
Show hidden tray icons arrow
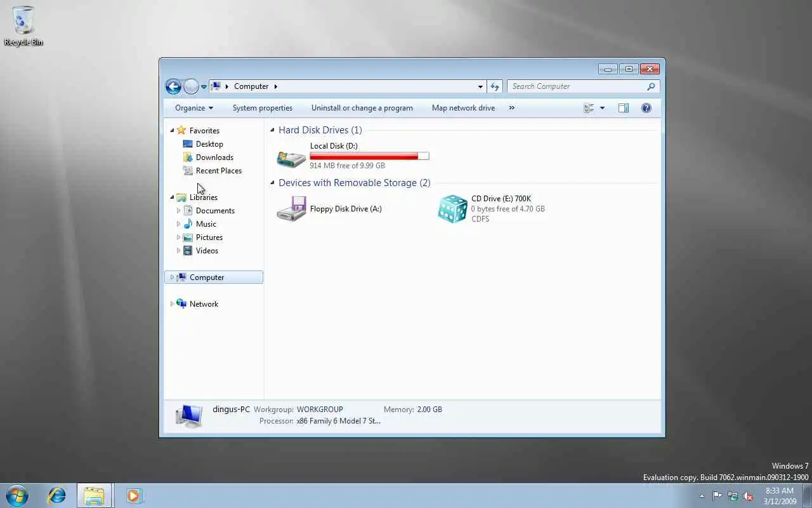click(x=702, y=496)
